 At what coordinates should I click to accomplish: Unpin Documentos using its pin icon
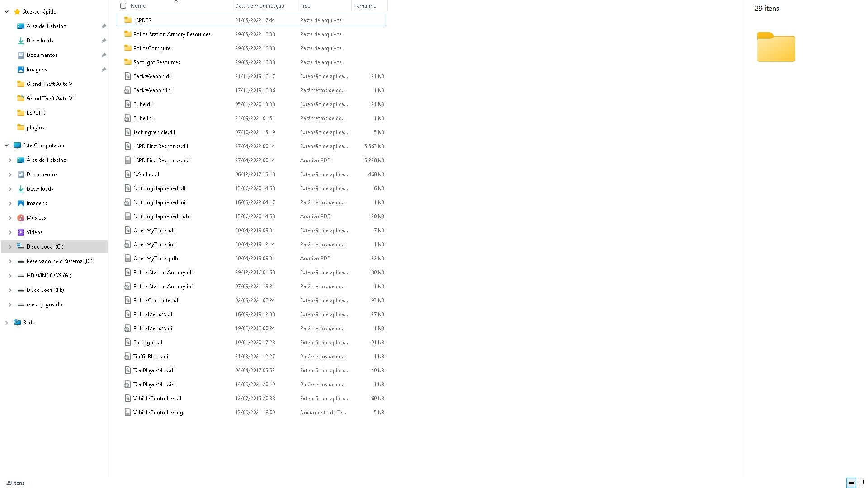tap(104, 55)
